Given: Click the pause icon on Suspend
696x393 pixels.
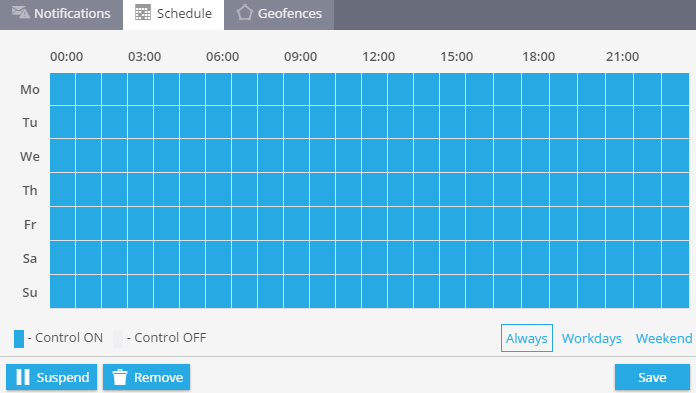Looking at the screenshot, I should click(23, 377).
